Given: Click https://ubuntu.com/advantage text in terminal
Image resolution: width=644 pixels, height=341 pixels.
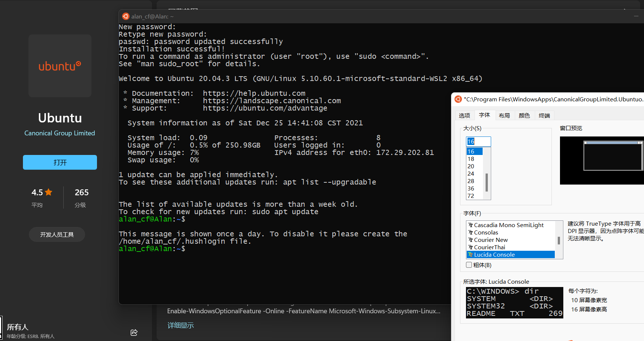Looking at the screenshot, I should (265, 108).
